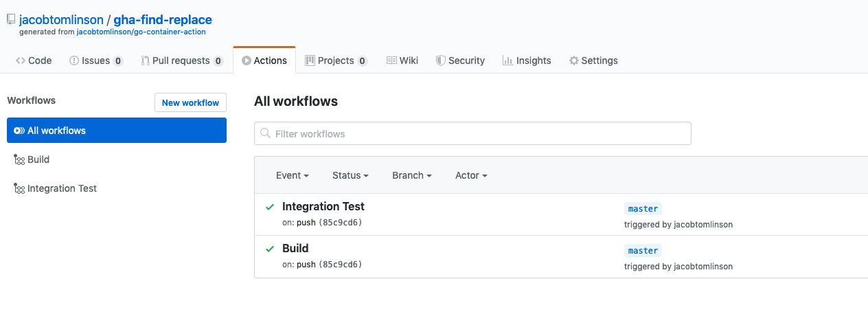Click the workflow icon next to Integration Test in sidebar
The height and width of the screenshot is (323, 868).
tap(19, 188)
